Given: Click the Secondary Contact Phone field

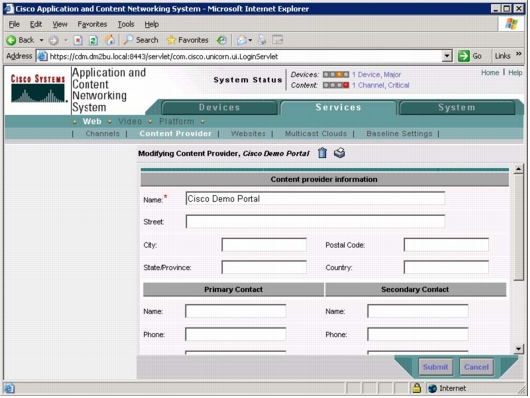Looking at the screenshot, I should 417,334.
